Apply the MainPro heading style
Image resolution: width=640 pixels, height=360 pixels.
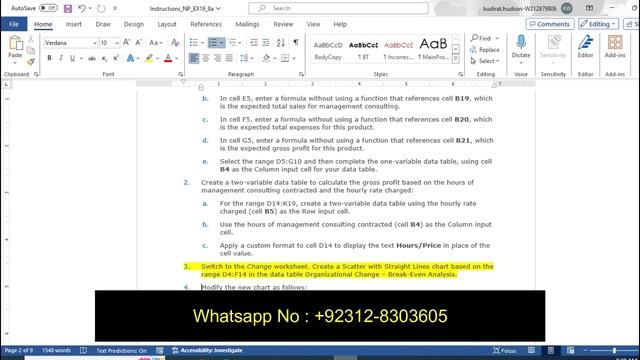[433, 50]
